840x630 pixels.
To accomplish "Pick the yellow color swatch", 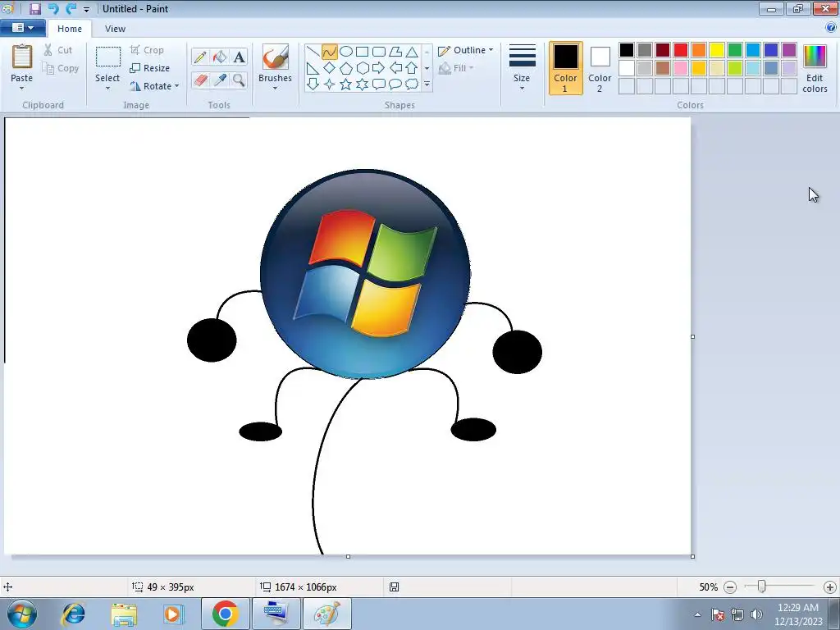I will point(717,50).
